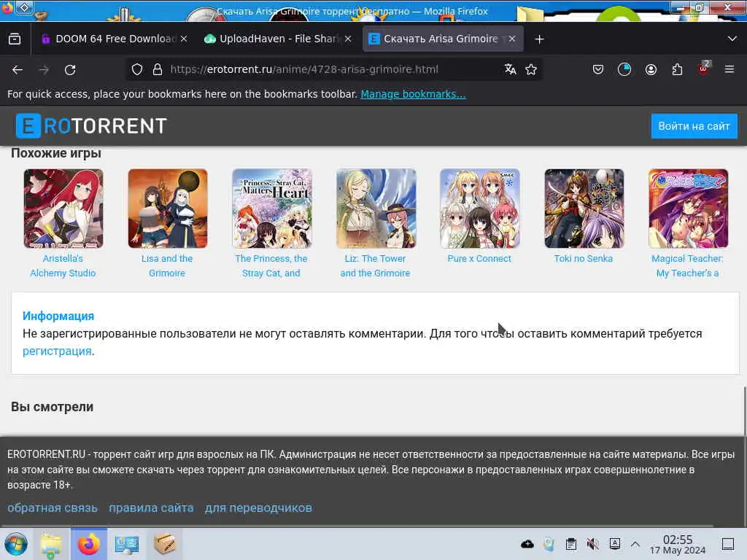This screenshot has width=747, height=560.
Task: Open a new tab
Action: click(x=539, y=39)
